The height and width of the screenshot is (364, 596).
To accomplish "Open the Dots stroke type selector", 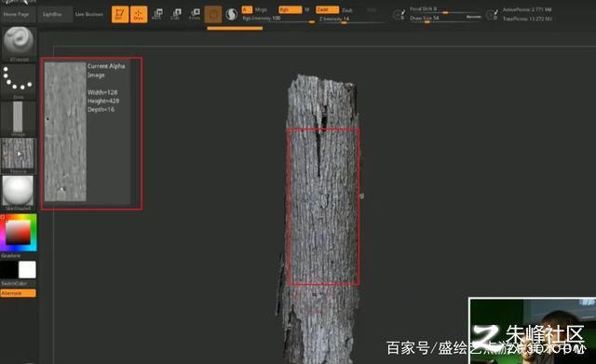I will (19, 81).
